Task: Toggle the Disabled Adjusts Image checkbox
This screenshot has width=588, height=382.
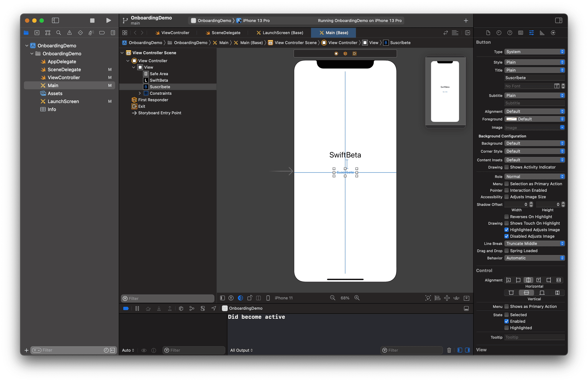Action: pyautogui.click(x=507, y=236)
